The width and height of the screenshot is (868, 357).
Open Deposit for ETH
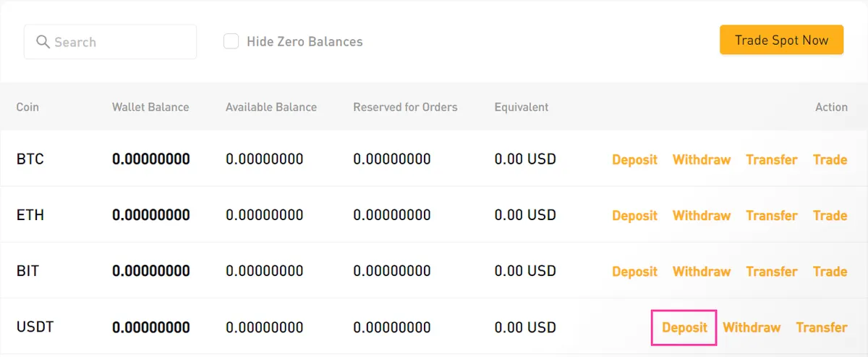[x=634, y=215]
